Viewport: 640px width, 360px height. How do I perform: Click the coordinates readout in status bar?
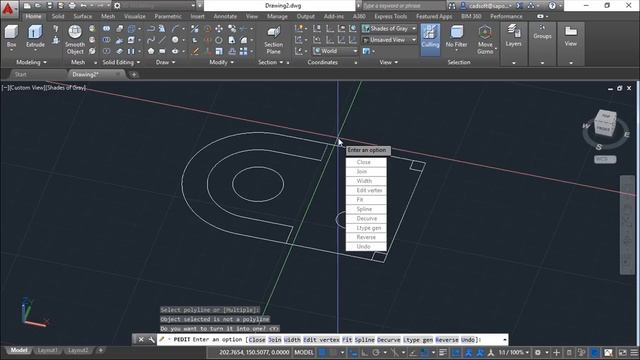tap(254, 353)
